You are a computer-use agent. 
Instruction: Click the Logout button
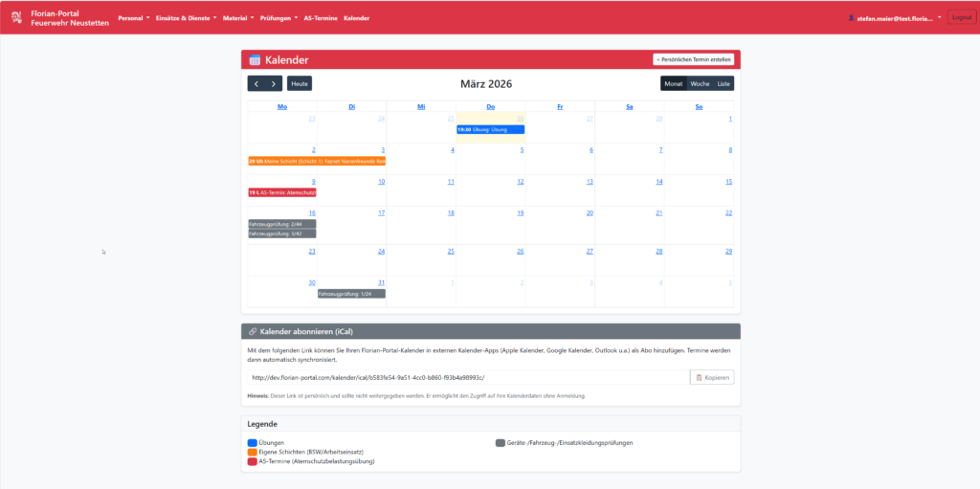point(961,18)
